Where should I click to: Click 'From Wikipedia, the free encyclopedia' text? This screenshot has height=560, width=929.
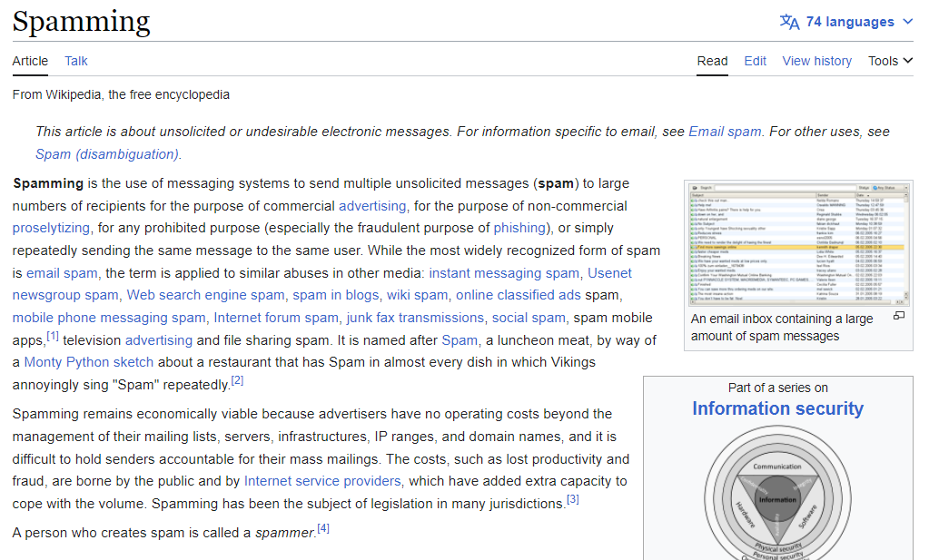tap(121, 94)
